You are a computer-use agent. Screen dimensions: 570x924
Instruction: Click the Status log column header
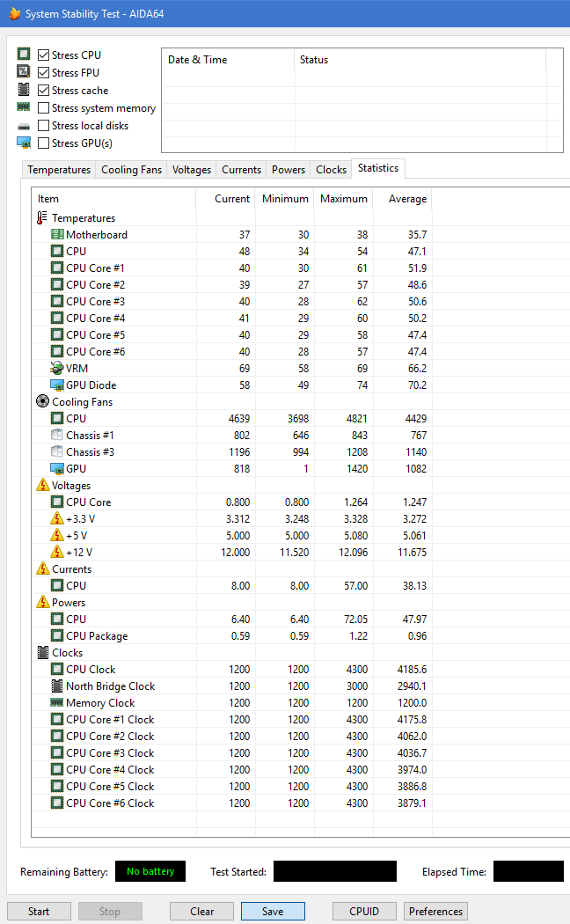[x=420, y=60]
